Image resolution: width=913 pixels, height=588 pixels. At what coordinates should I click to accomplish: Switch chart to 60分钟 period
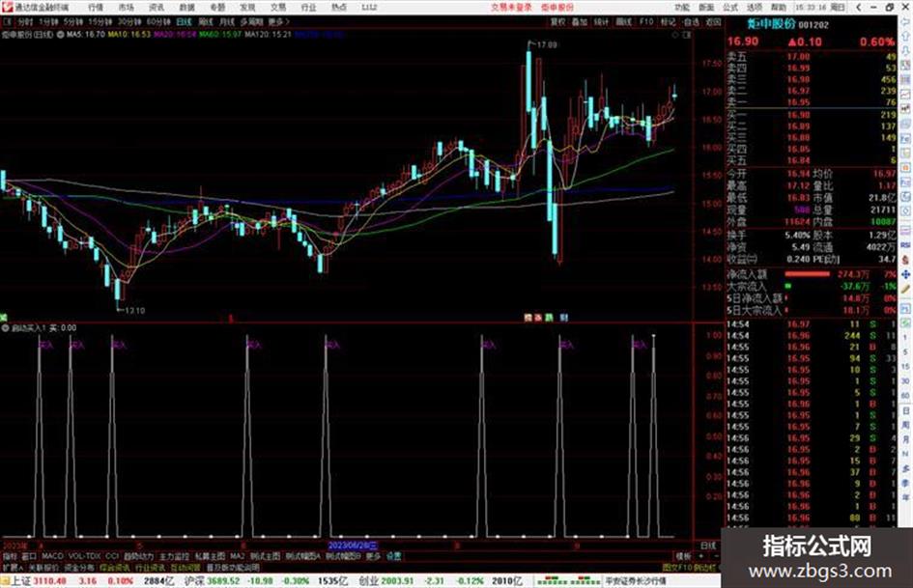point(158,21)
